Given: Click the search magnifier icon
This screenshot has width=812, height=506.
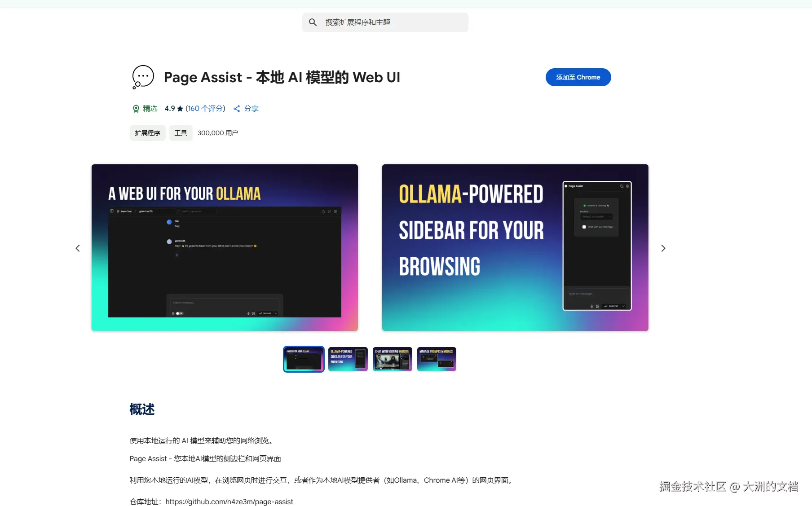Looking at the screenshot, I should pyautogui.click(x=313, y=22).
